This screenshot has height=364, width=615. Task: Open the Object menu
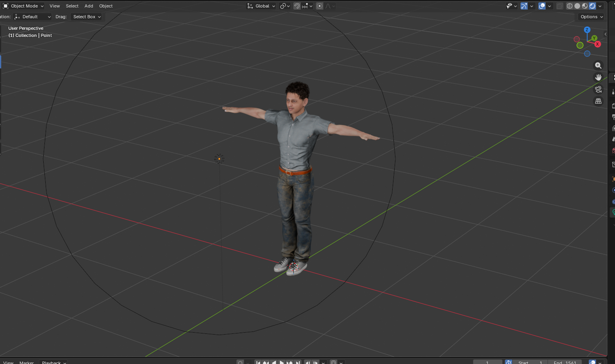pyautogui.click(x=106, y=6)
